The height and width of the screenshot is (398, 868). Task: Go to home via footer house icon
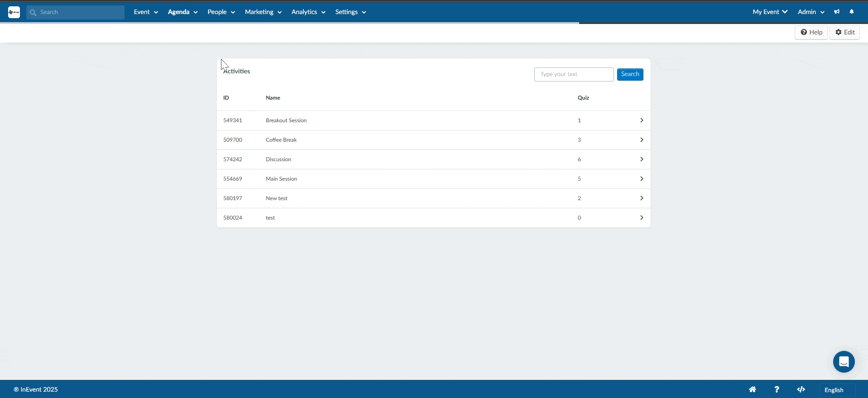pos(753,389)
